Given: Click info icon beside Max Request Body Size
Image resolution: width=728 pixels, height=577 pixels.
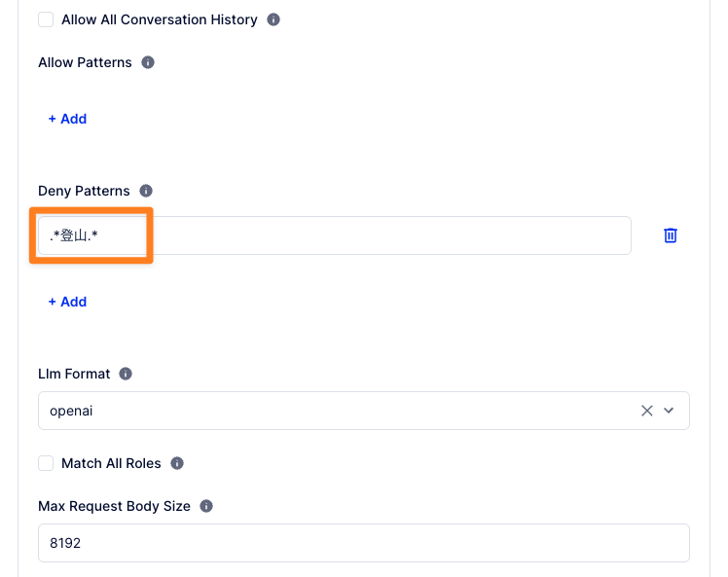Looking at the screenshot, I should click(x=206, y=506).
